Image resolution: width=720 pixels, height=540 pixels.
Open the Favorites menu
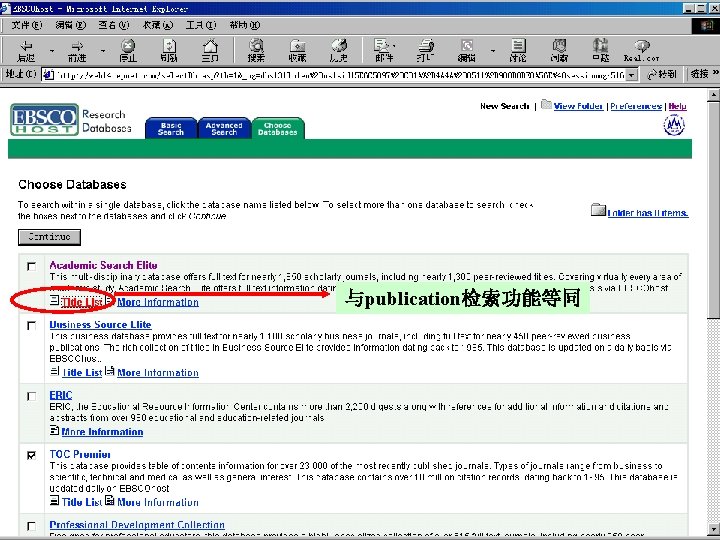tap(158, 25)
